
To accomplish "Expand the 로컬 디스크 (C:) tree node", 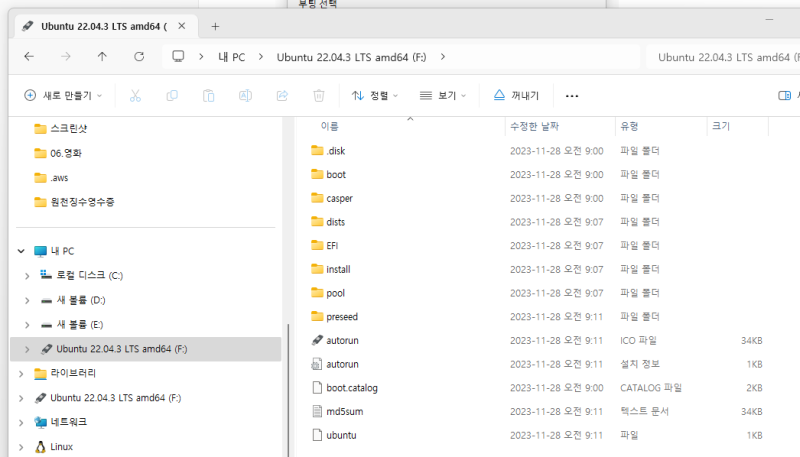I will coord(26,275).
